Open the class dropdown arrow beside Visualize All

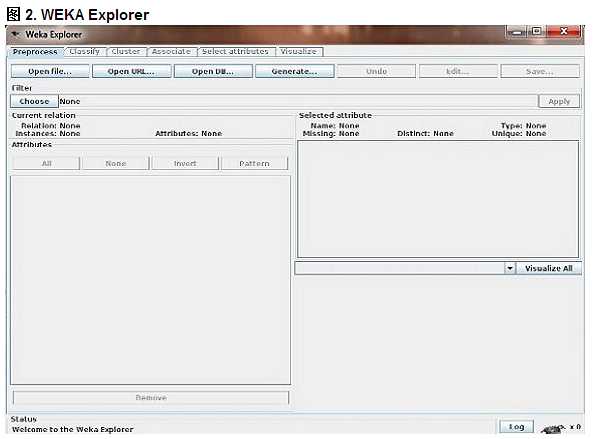point(510,268)
